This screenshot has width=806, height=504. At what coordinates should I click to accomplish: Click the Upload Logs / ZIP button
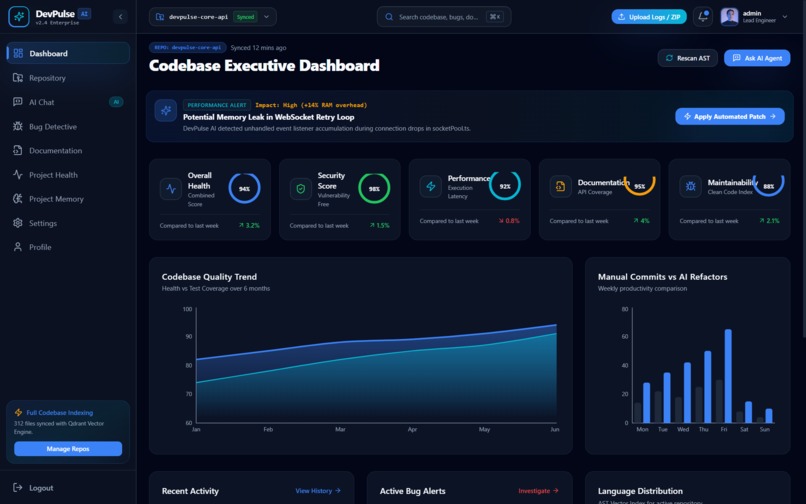649,16
